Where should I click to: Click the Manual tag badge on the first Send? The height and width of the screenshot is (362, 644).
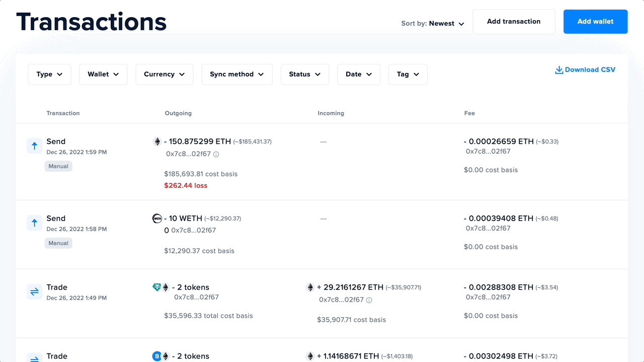coord(58,166)
